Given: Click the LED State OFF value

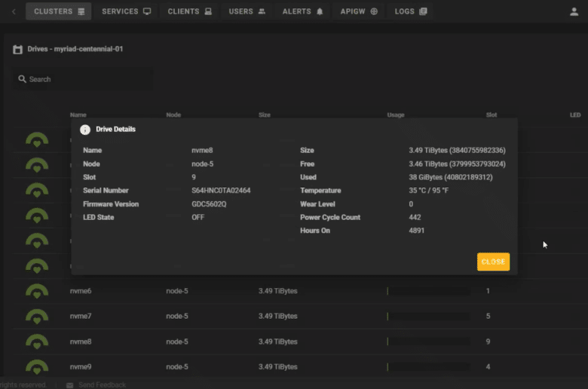Looking at the screenshot, I should click(198, 218).
